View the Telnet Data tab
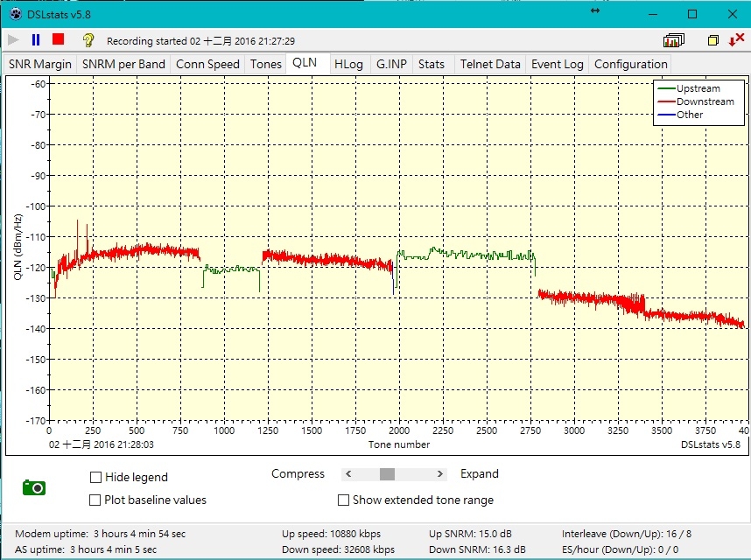The height and width of the screenshot is (560, 751). (490, 64)
